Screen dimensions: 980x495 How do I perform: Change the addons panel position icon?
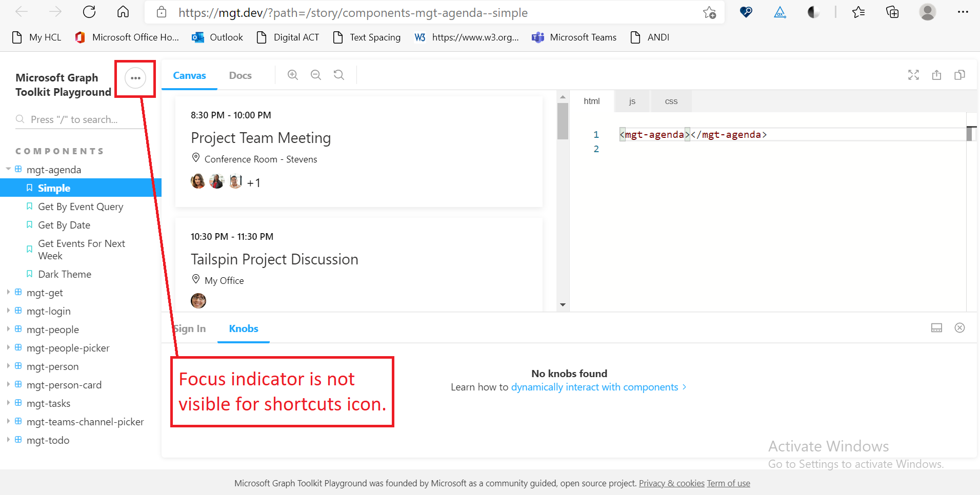[x=936, y=327]
